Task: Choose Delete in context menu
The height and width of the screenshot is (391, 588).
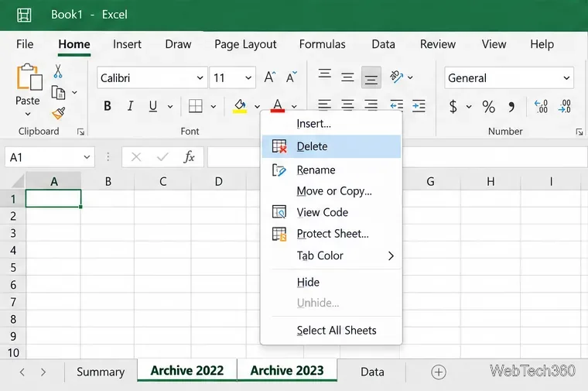Action: pyautogui.click(x=331, y=146)
